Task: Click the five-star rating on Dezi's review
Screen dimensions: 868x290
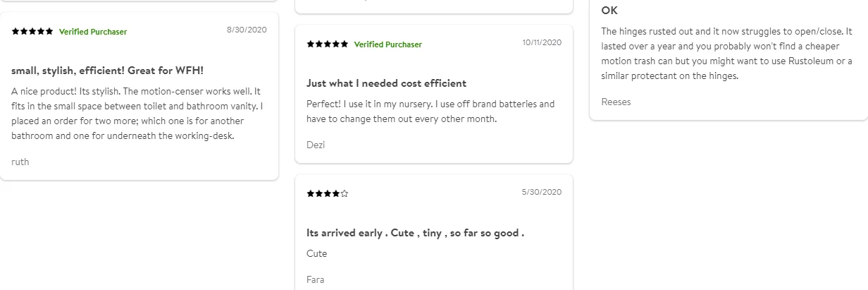Action: [327, 44]
